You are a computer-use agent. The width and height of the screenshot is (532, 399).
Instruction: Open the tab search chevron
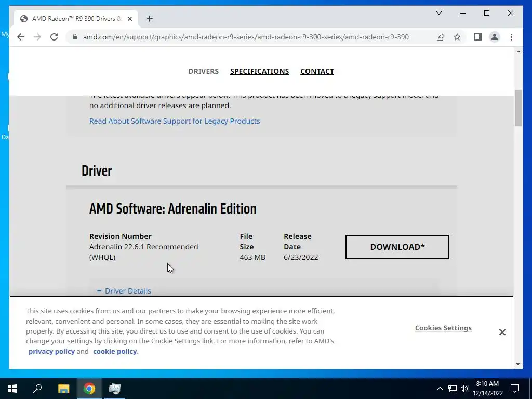[438, 13]
